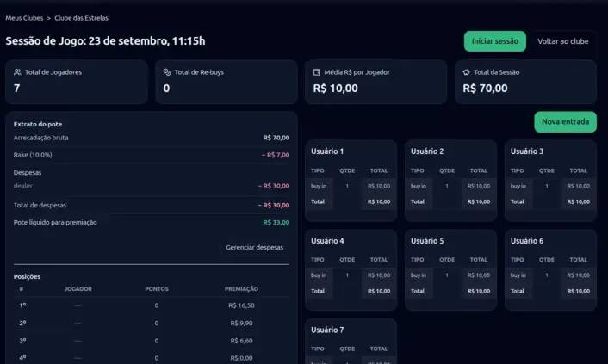Open Gerenciar despesas

click(x=254, y=247)
